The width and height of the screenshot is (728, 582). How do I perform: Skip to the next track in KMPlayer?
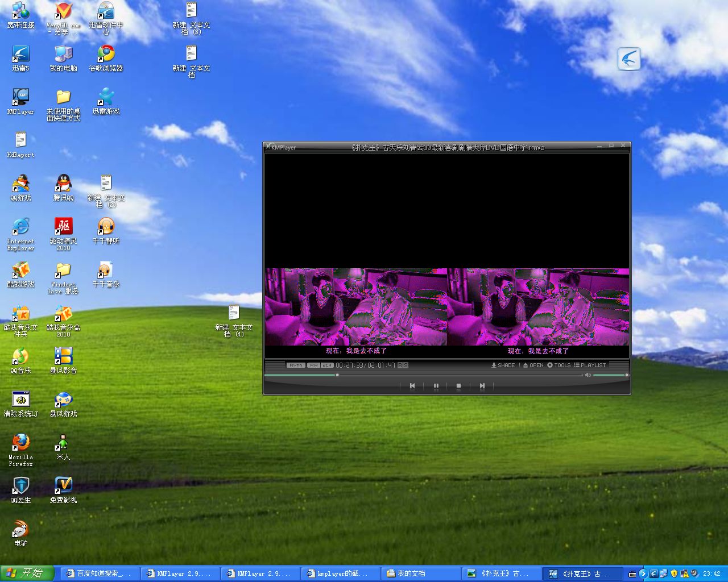point(482,386)
